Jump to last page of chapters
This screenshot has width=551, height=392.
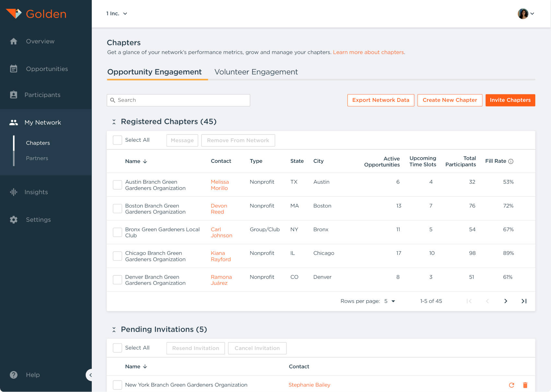(524, 301)
